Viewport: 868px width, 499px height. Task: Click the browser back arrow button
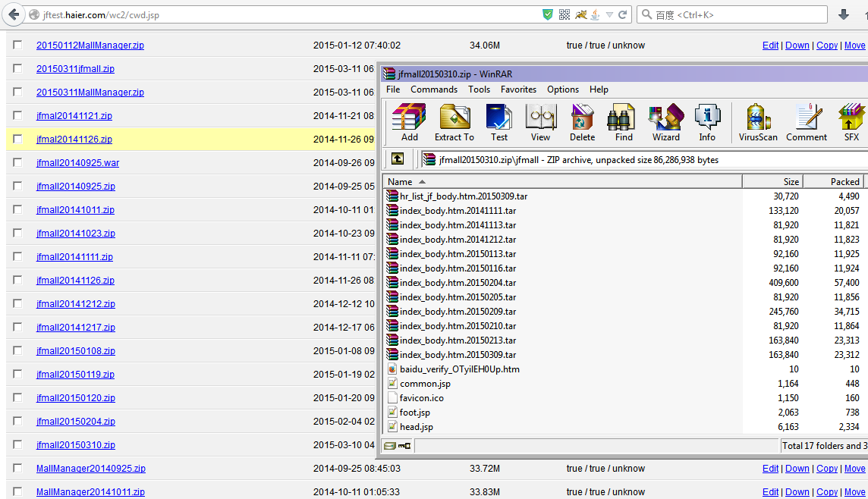tap(14, 14)
